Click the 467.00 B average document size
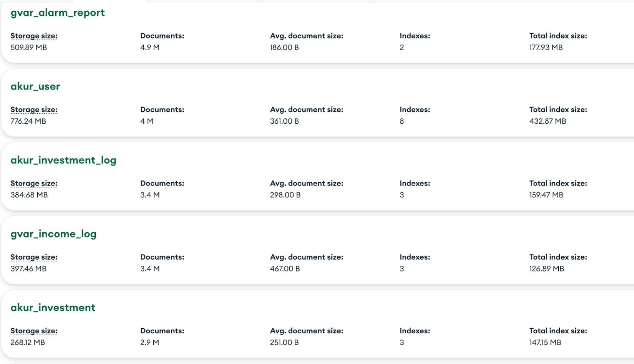This screenshot has height=364, width=634. click(285, 268)
